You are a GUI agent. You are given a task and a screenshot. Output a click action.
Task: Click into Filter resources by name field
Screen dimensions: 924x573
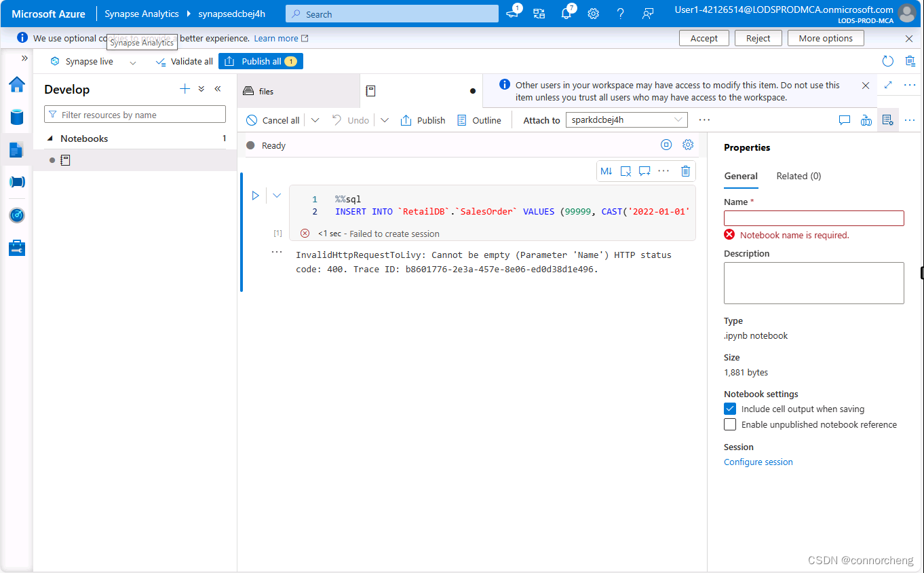pyautogui.click(x=135, y=114)
